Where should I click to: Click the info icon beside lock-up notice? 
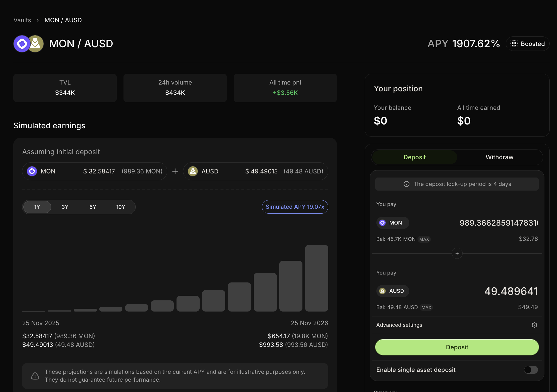406,184
